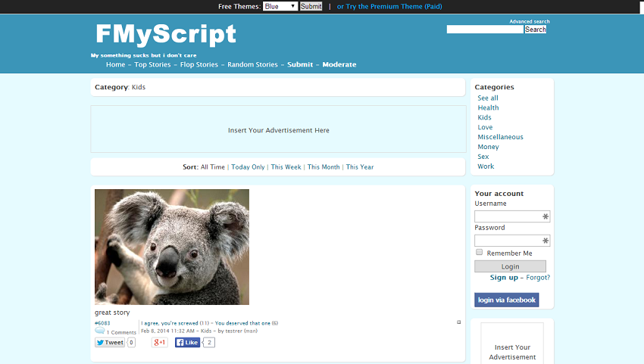Open the Submit page in the navigation bar

[300, 64]
